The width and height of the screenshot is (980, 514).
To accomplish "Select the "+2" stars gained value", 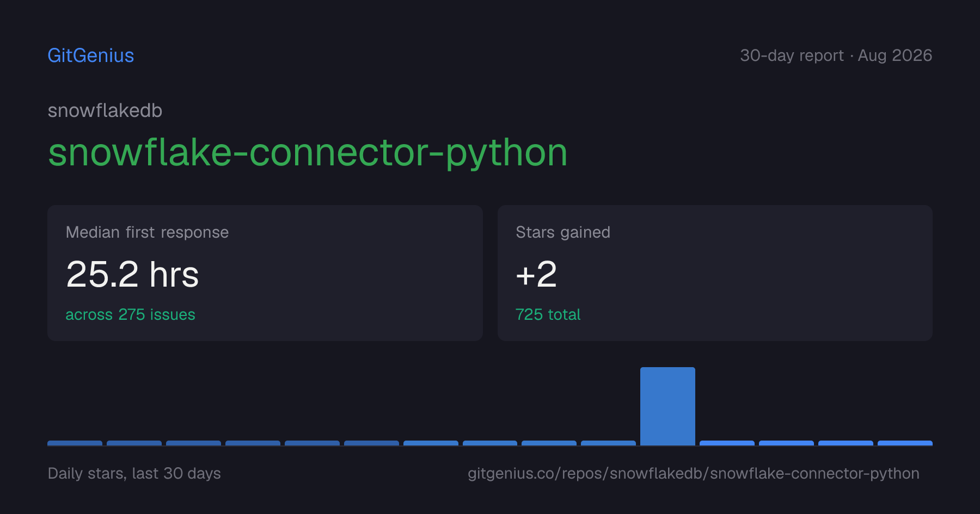I will point(536,274).
